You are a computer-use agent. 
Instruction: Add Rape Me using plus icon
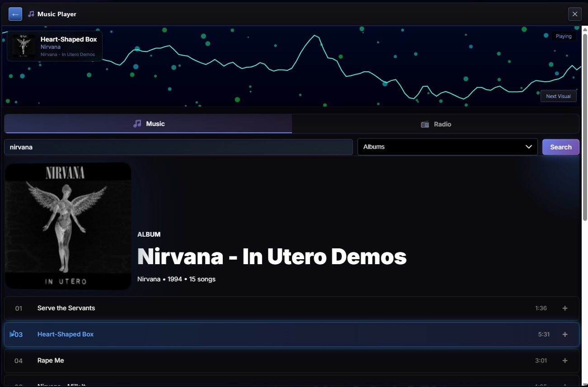[564, 361]
